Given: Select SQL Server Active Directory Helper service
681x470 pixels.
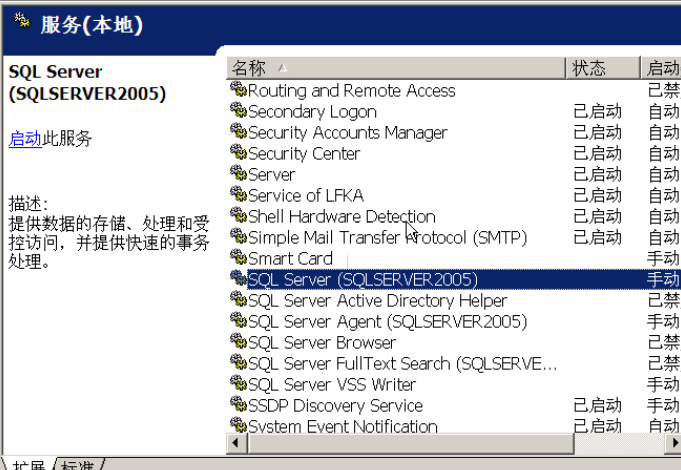Looking at the screenshot, I should [x=377, y=301].
